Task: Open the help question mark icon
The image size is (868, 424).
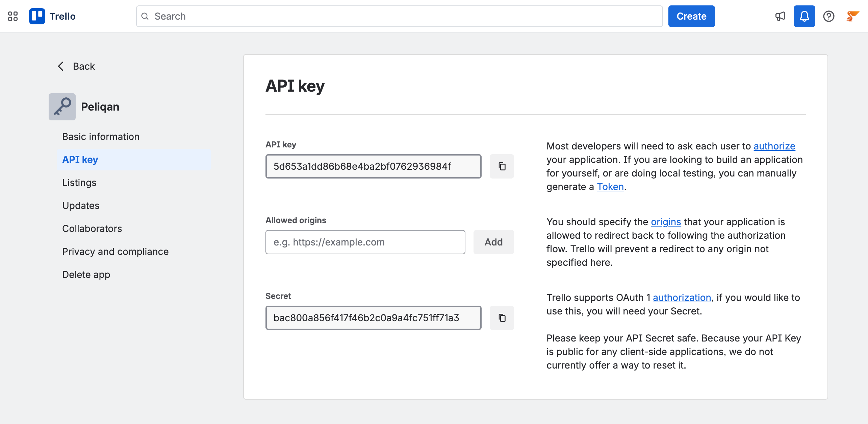Action: (x=829, y=16)
